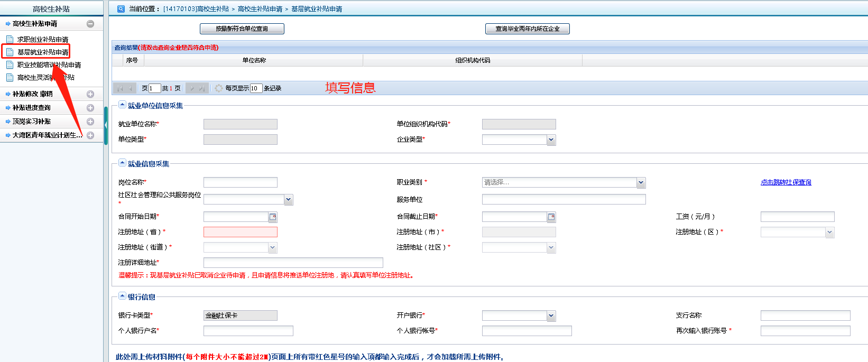Focus the 岗位名称 input field
The image size is (868, 362).
(x=241, y=183)
